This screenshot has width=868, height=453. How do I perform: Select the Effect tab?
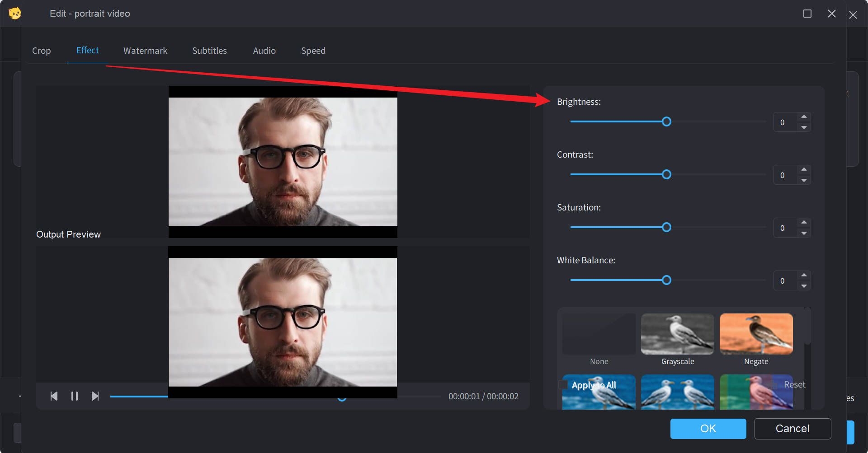pyautogui.click(x=87, y=50)
